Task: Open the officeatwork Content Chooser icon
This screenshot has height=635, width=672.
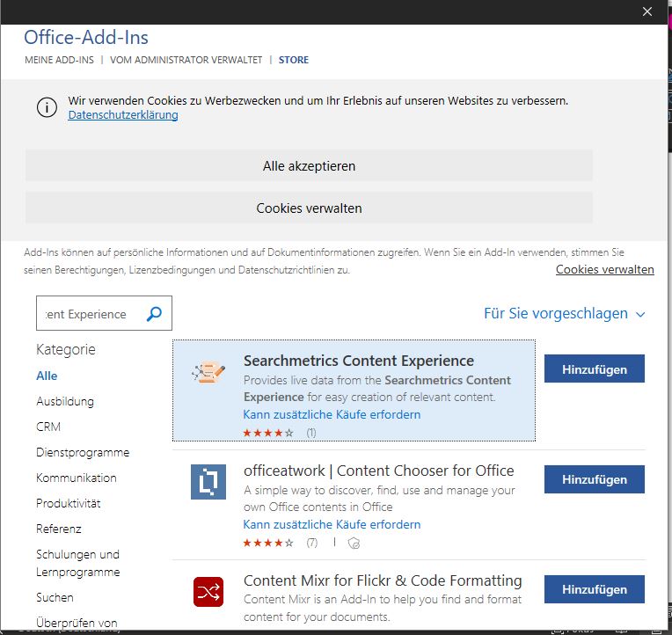Action: (208, 482)
